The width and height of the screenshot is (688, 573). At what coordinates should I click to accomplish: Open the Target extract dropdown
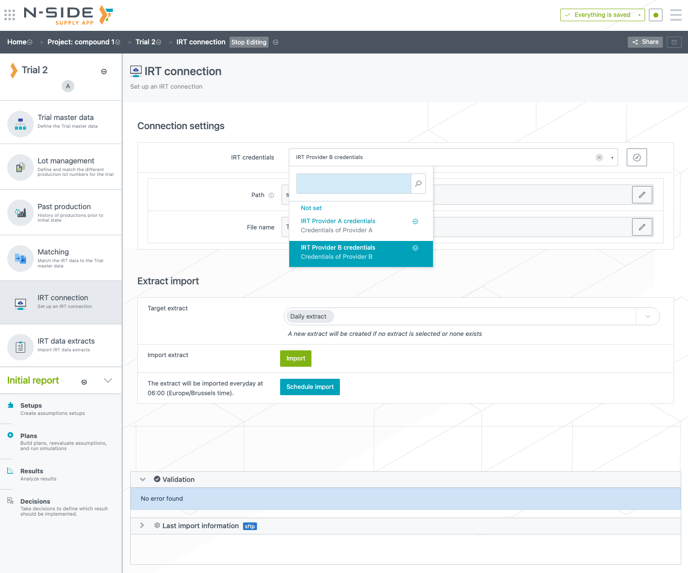(x=648, y=316)
